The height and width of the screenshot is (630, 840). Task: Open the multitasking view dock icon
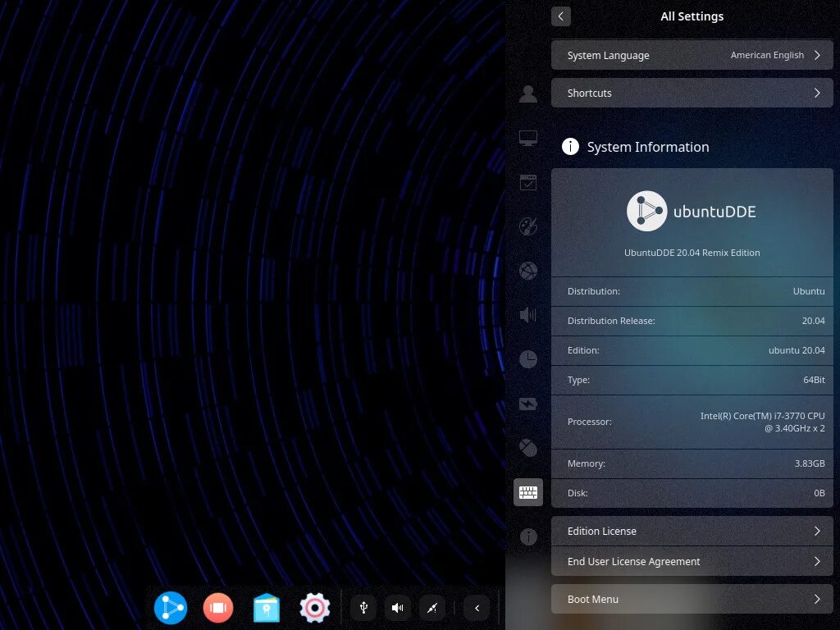218,608
